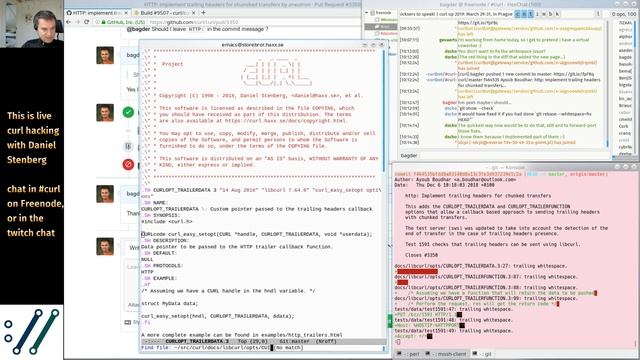Screen dimensions: 640x360
Task: Click the Emacs mode line CURLOPT_TRAILERDATA.3
Action: pos(197,341)
